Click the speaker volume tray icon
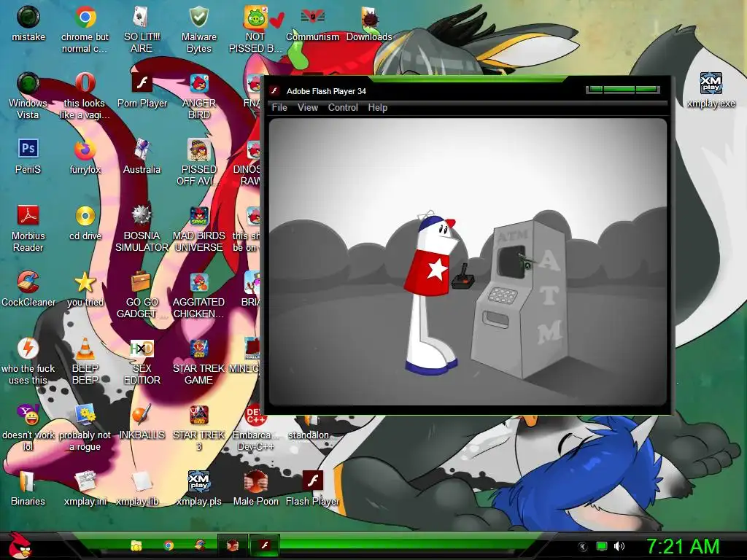The height and width of the screenshot is (560, 747). point(619,546)
